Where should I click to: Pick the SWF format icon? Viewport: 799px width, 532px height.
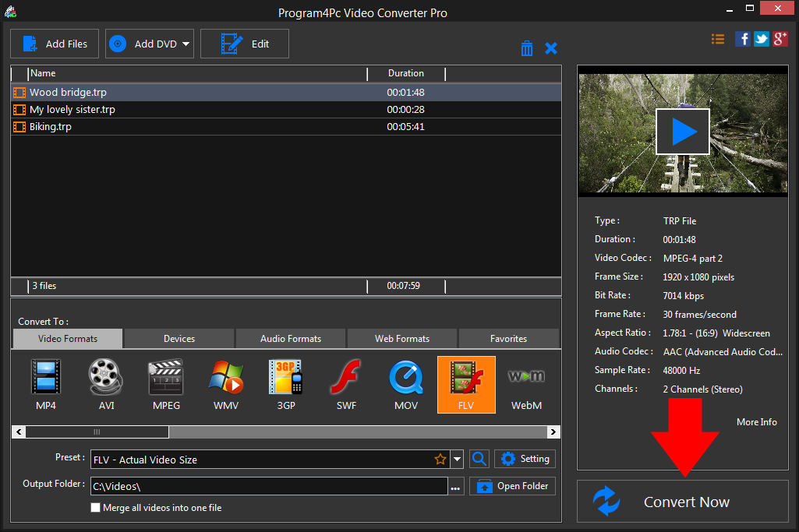[x=346, y=384]
